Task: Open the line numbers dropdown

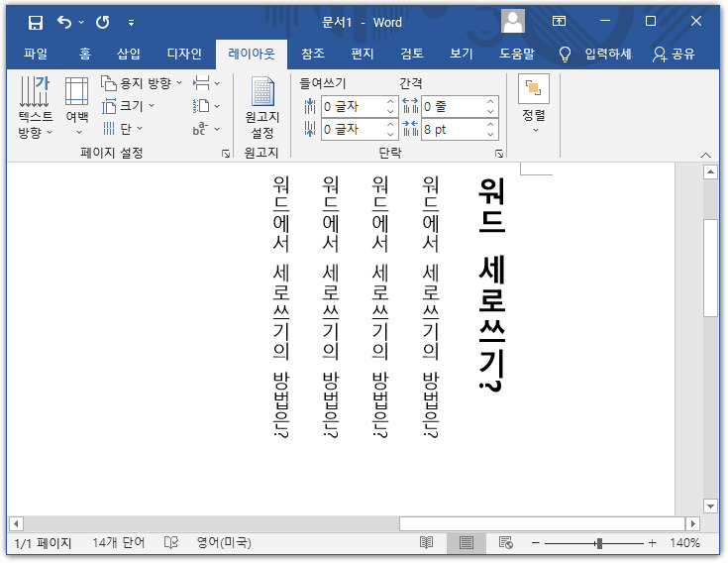Action: 207,106
